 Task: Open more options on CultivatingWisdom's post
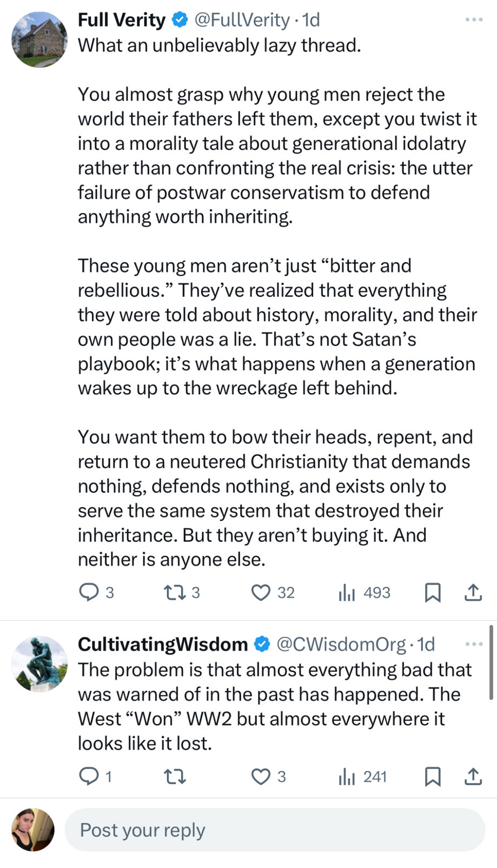(x=474, y=644)
